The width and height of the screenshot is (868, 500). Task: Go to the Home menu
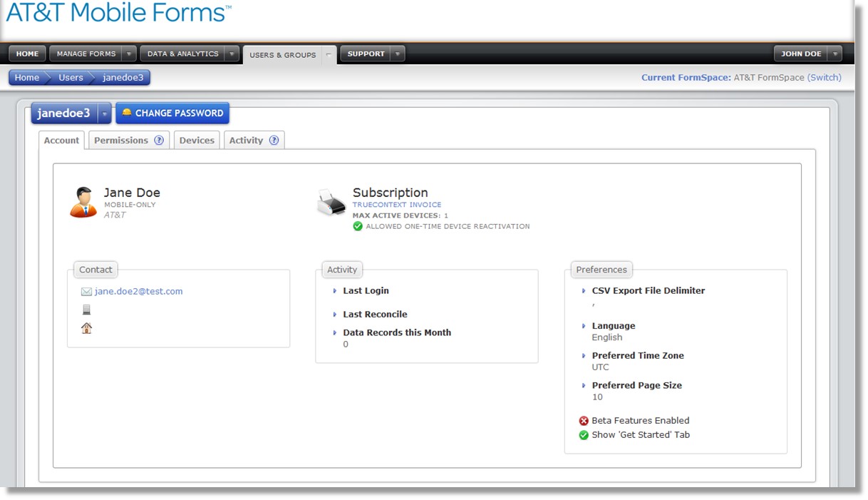tap(28, 53)
